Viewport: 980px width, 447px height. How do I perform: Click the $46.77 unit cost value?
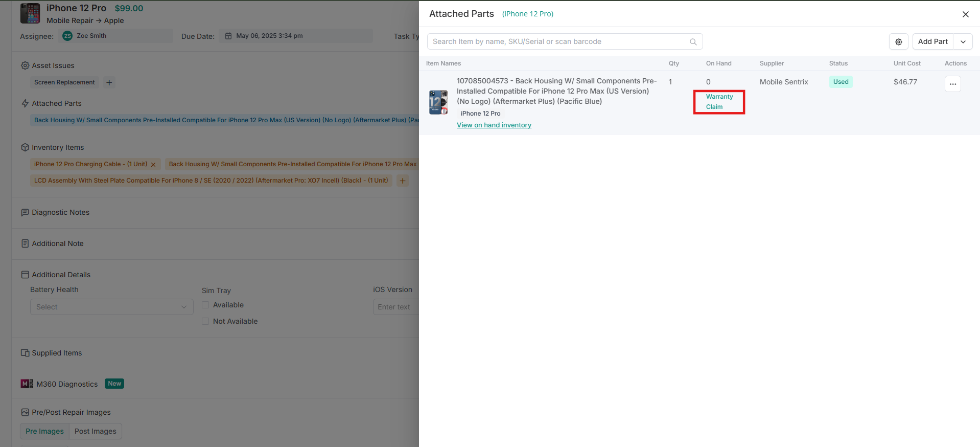pyautogui.click(x=905, y=82)
